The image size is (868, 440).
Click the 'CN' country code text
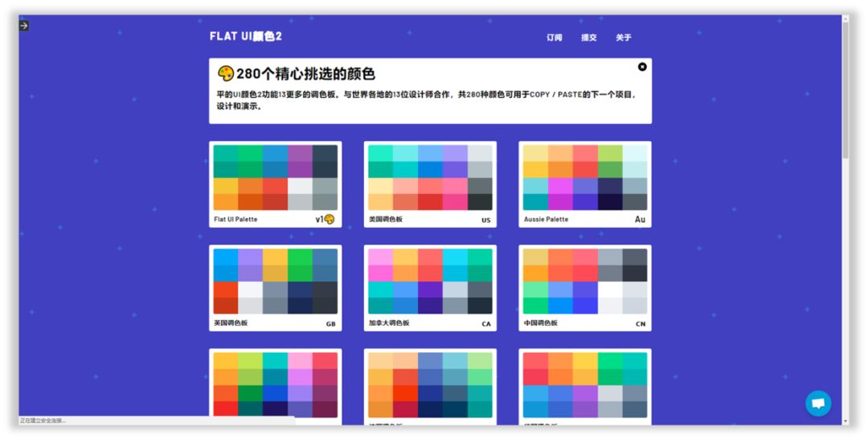coord(641,324)
